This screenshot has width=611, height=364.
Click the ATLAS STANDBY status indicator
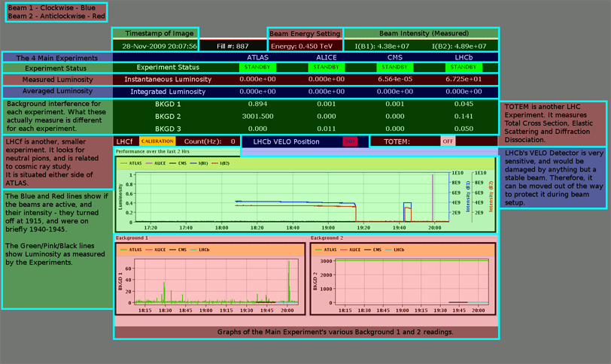tap(257, 68)
